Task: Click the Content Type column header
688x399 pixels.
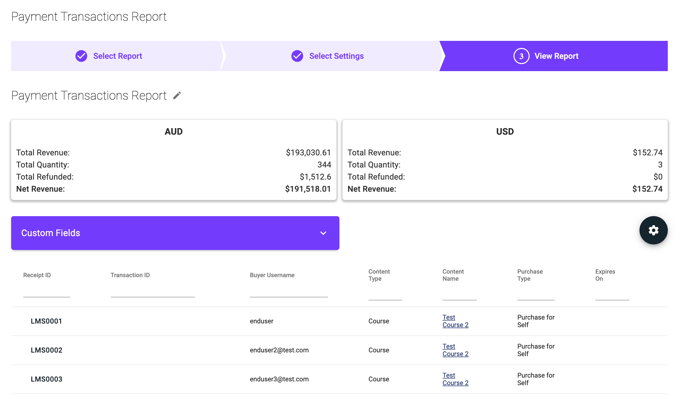Action: (x=379, y=275)
